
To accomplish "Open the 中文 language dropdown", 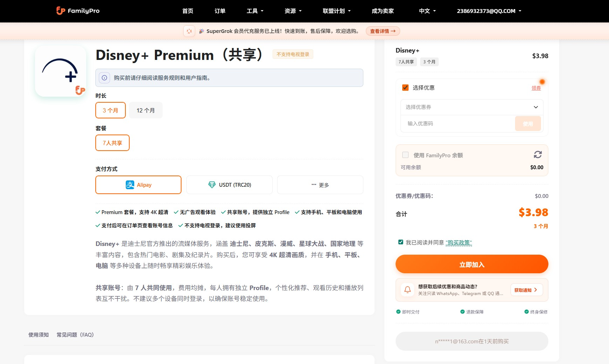I will click(427, 11).
